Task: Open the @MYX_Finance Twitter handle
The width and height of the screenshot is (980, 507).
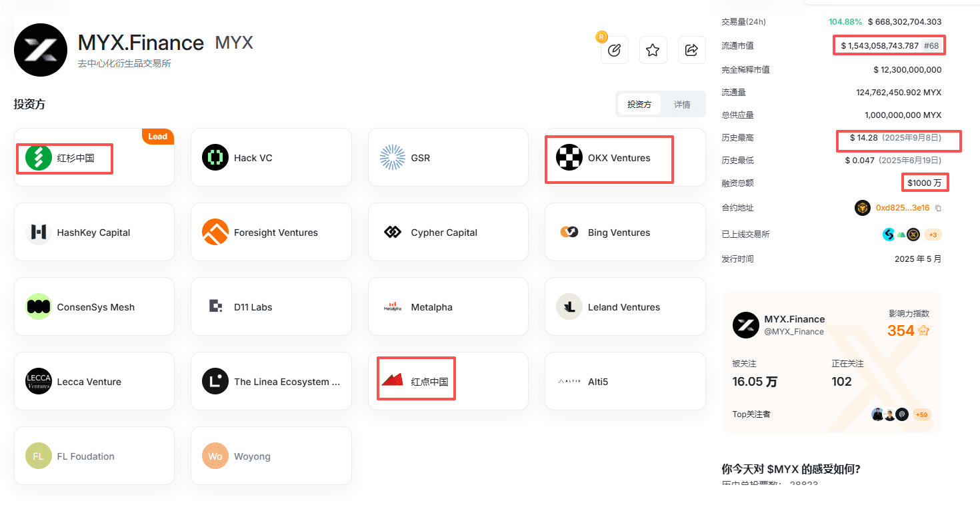Action: pos(794,332)
